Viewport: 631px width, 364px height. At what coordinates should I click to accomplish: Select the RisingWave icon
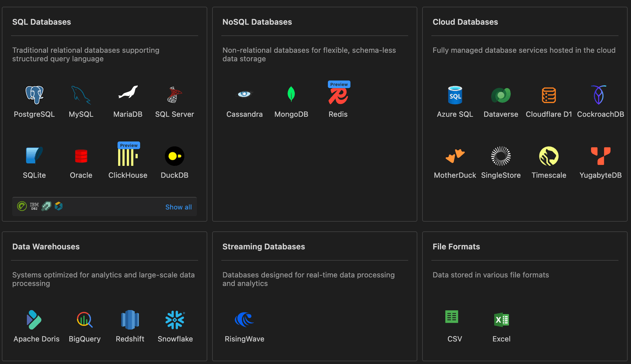[x=244, y=319]
